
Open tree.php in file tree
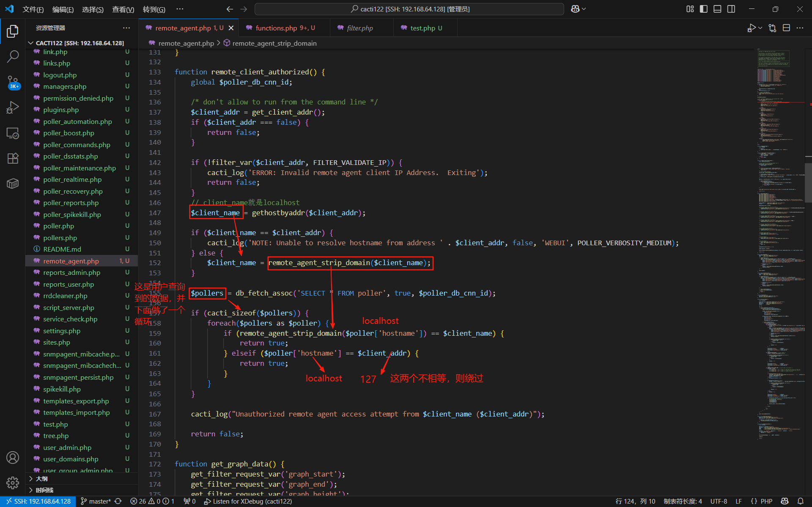point(82,436)
